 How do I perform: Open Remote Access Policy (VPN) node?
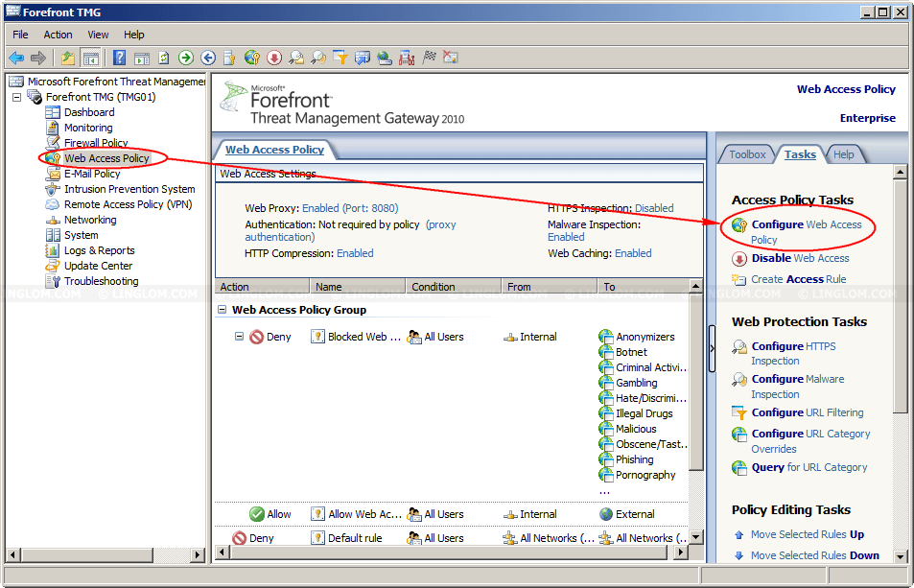pyautogui.click(x=128, y=204)
